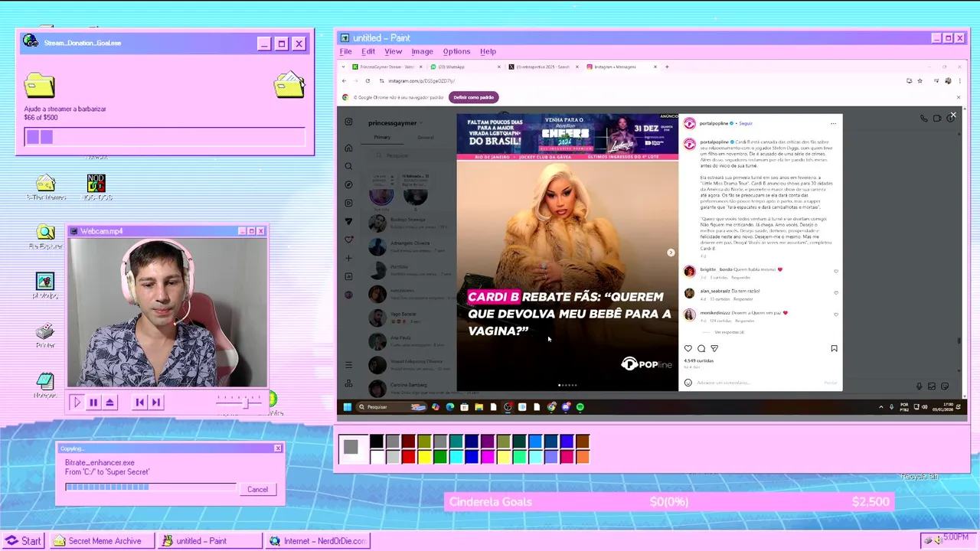Open NOD-DOS desktop icon
Viewport: 980px width, 551px height.
(96, 187)
